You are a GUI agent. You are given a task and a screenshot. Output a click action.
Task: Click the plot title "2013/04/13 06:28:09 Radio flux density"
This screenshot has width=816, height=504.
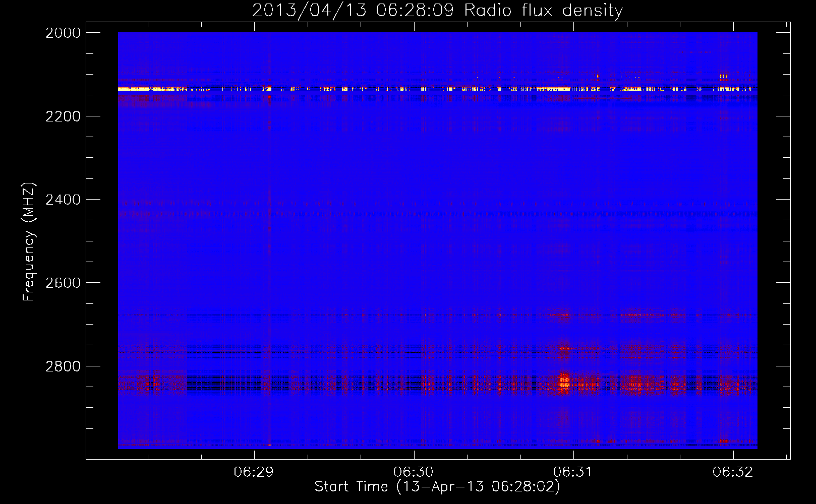[437, 11]
